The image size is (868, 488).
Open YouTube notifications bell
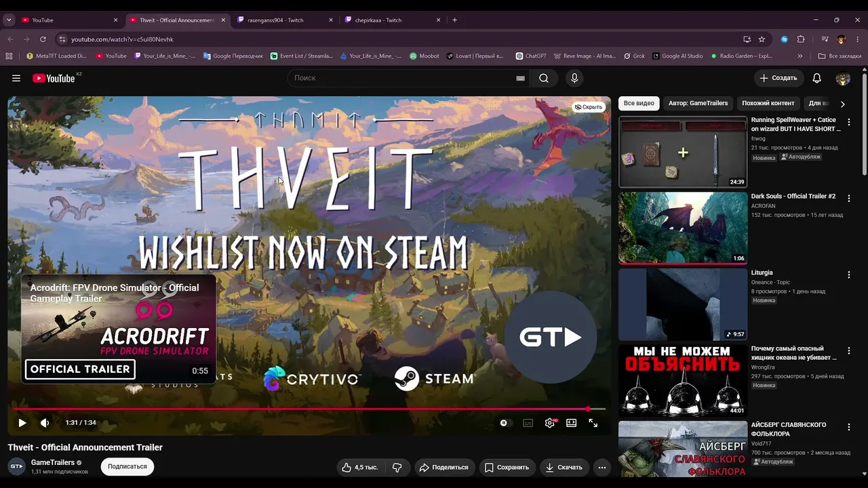pyautogui.click(x=817, y=78)
